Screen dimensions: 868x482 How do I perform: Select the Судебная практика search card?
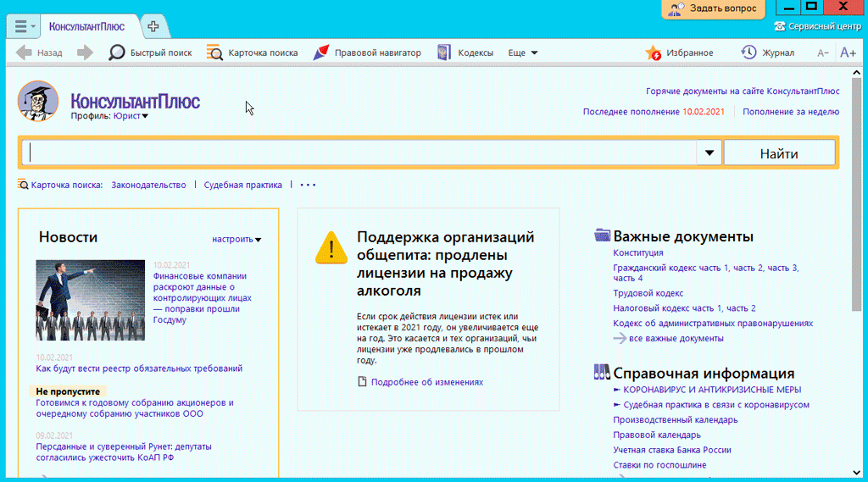[x=242, y=185]
